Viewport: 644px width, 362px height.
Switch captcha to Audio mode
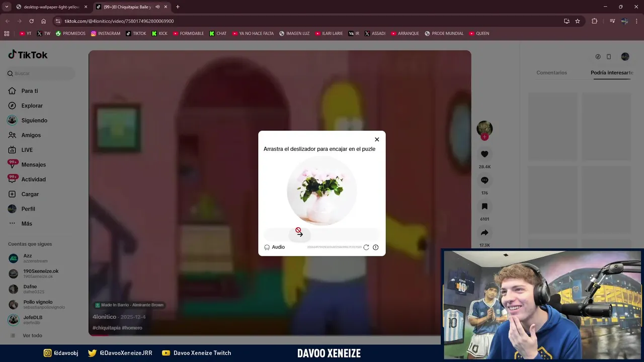275,247
